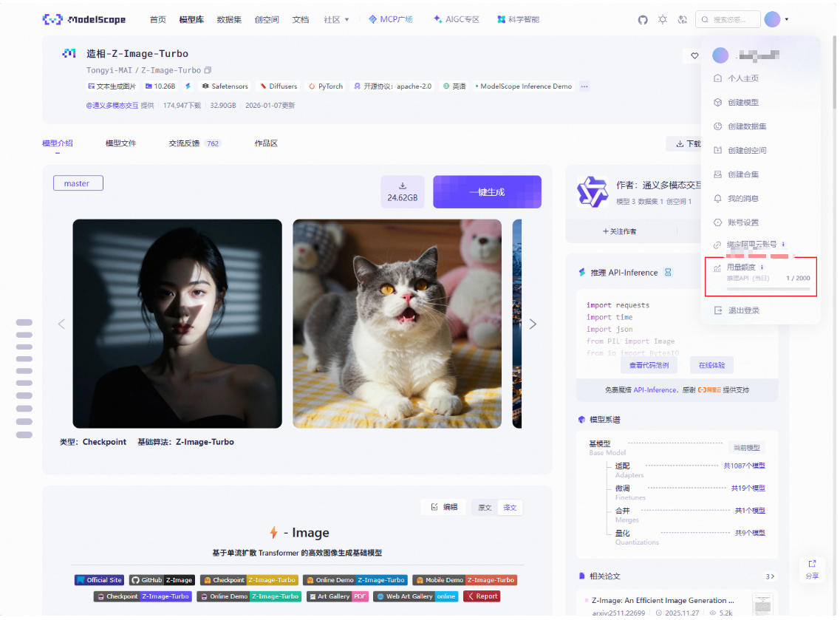The height and width of the screenshot is (620, 840).
Task: Click the 一键生成 button
Action: (x=487, y=191)
